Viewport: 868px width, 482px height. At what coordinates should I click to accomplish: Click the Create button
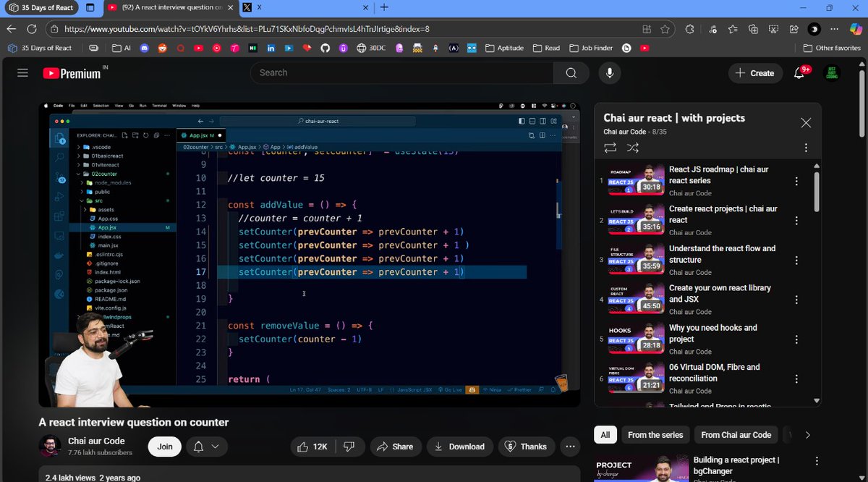[754, 73]
